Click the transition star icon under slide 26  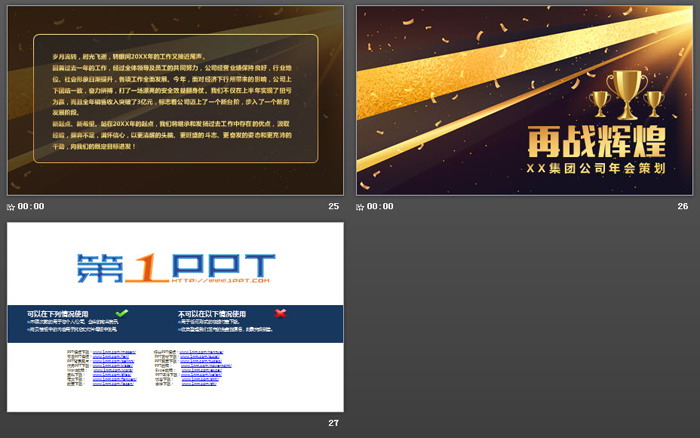(x=361, y=206)
